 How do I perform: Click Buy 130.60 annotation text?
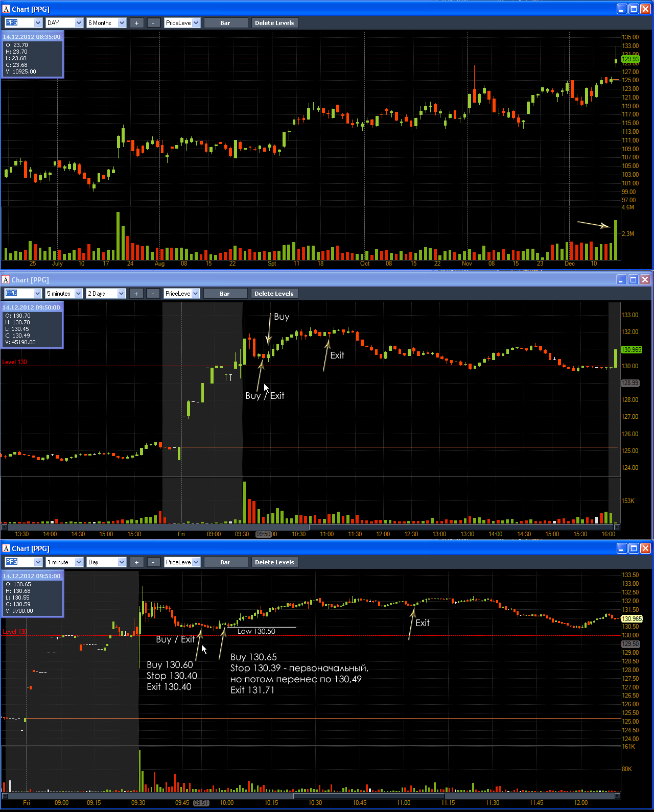170,665
